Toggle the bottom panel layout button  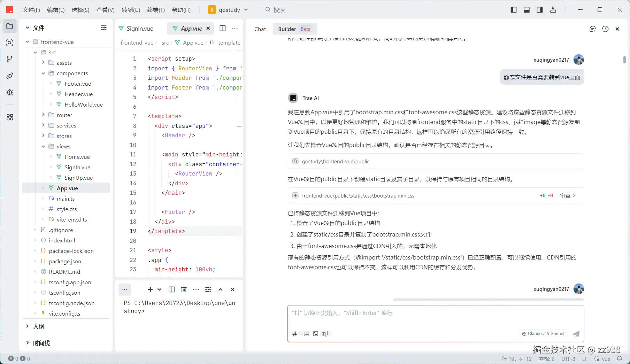point(527,10)
